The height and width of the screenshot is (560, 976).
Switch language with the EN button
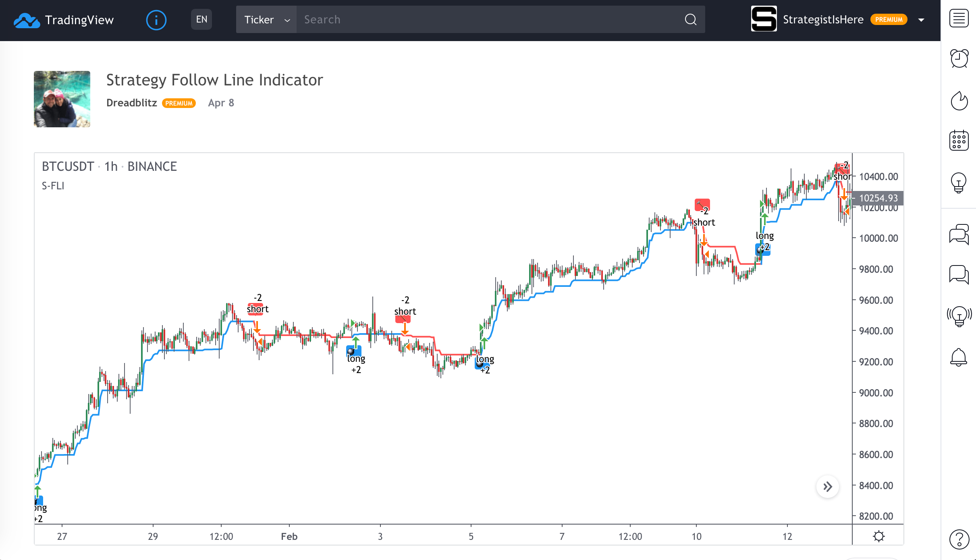(x=201, y=19)
